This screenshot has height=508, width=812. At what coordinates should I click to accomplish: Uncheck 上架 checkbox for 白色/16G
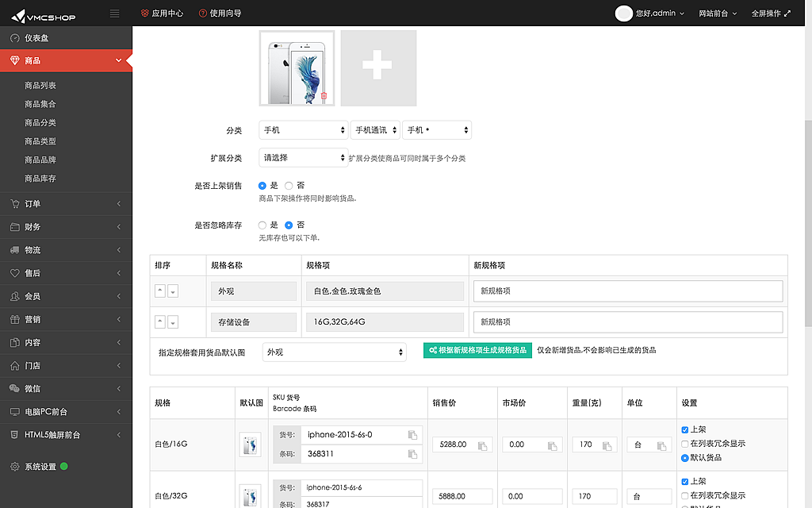(685, 429)
